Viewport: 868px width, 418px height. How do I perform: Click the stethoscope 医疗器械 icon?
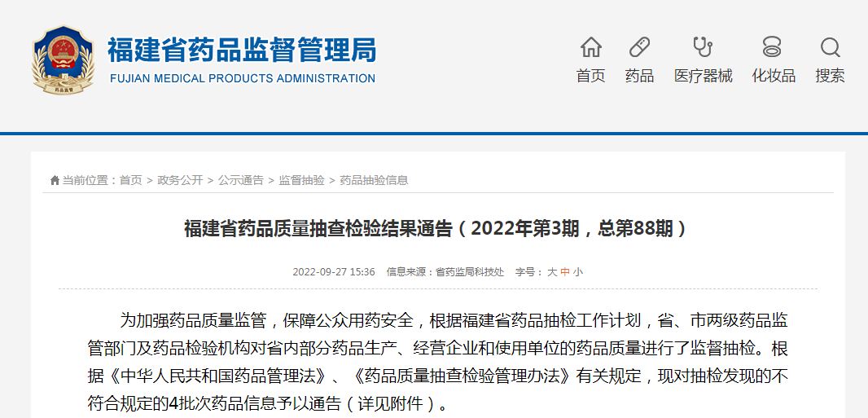(703, 46)
